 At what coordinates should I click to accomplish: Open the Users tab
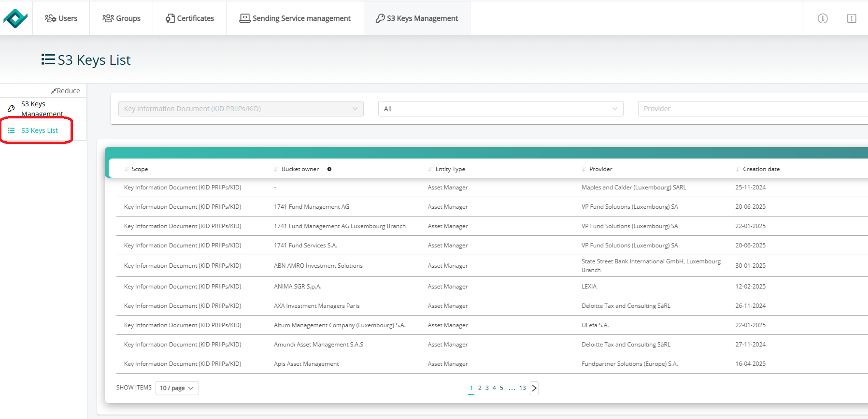coord(61,18)
